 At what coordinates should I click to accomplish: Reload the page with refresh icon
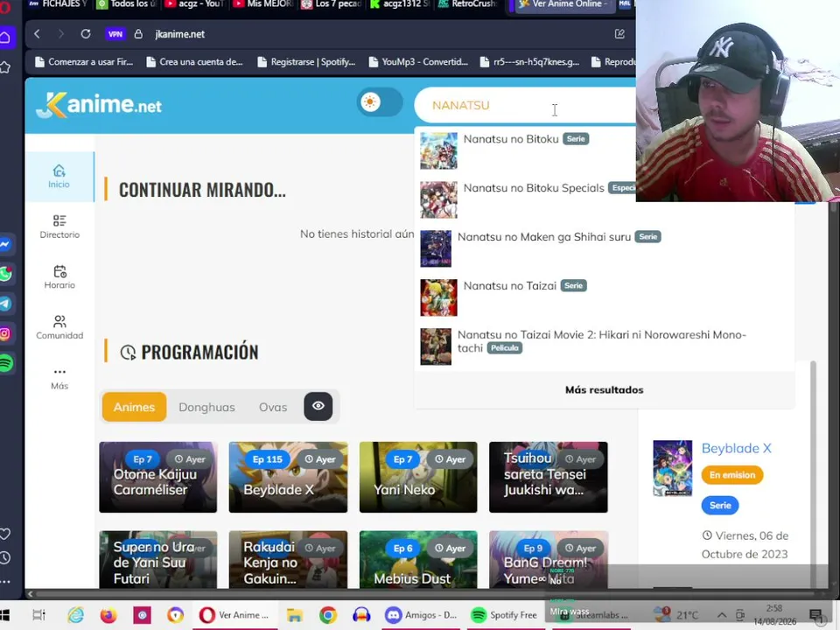pyautogui.click(x=86, y=34)
